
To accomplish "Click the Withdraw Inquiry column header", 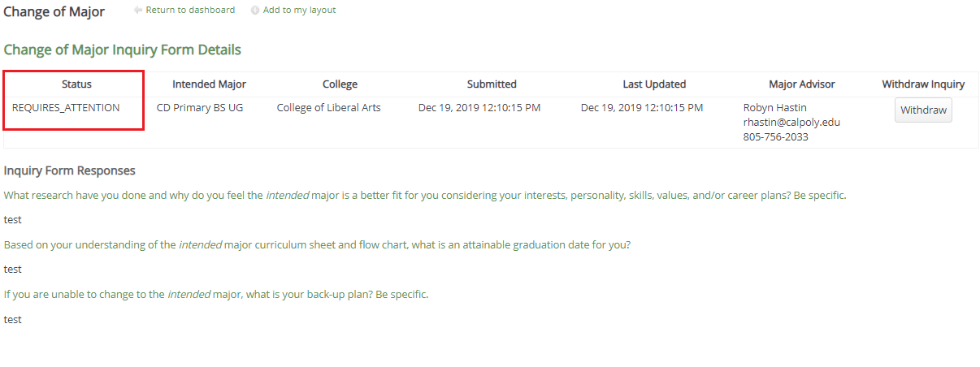I will [x=923, y=84].
